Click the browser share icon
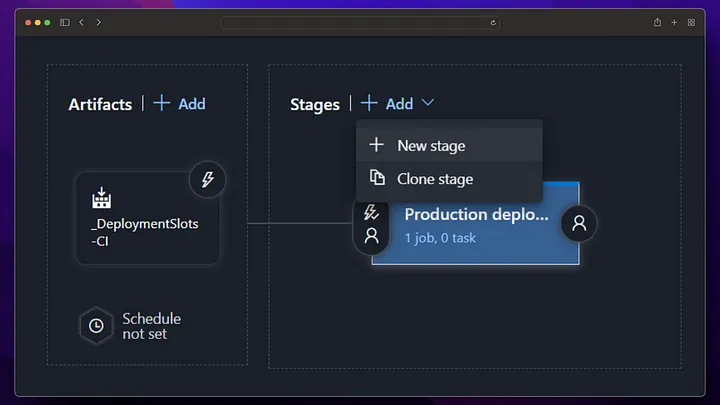720x405 pixels. (658, 22)
